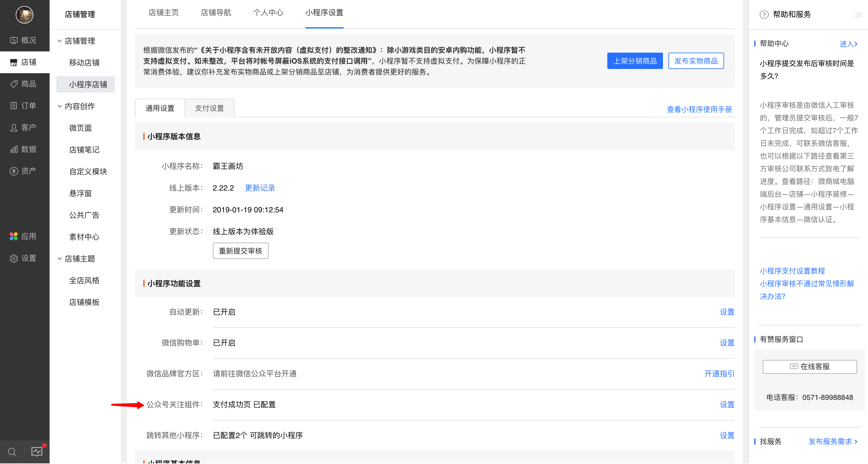This screenshot has height=464, width=868.
Task: Click the 霸王画坊 mini-program name
Action: [x=228, y=166]
